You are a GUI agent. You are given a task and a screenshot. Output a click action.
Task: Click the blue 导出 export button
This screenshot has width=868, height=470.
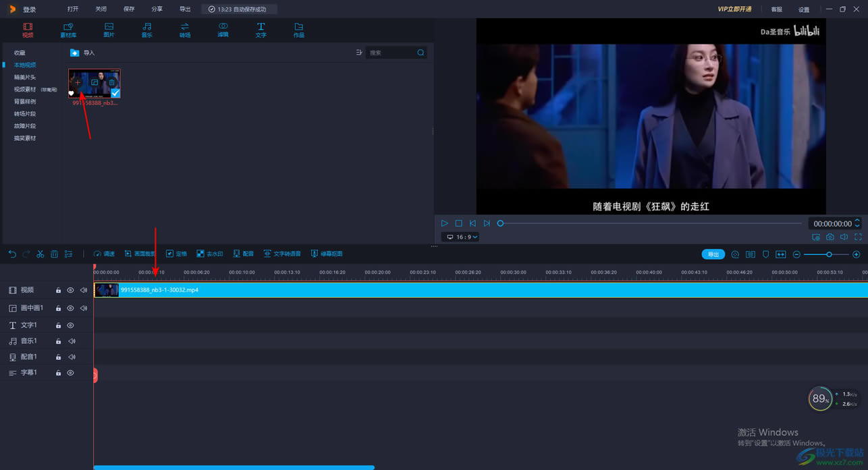(713, 254)
